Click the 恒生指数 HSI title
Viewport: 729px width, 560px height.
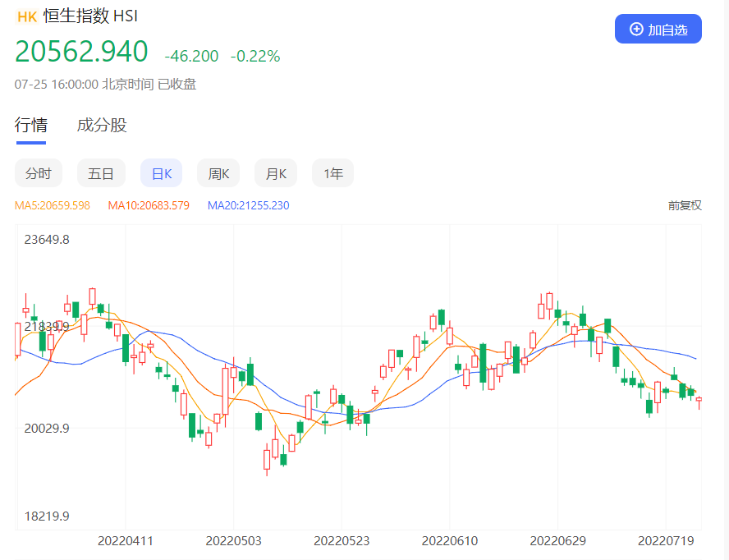[90, 16]
